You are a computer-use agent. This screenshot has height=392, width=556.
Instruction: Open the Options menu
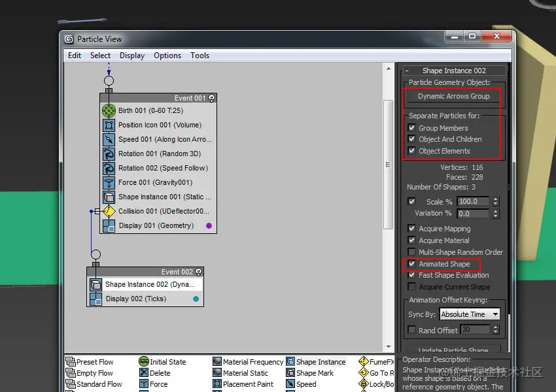(x=167, y=56)
